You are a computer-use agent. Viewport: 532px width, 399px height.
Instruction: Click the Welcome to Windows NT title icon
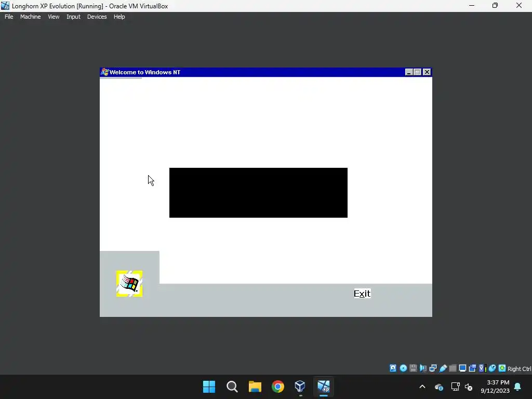pos(104,72)
